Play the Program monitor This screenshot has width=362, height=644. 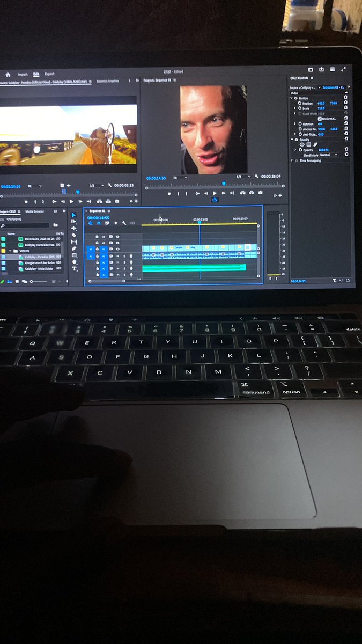[x=215, y=193]
